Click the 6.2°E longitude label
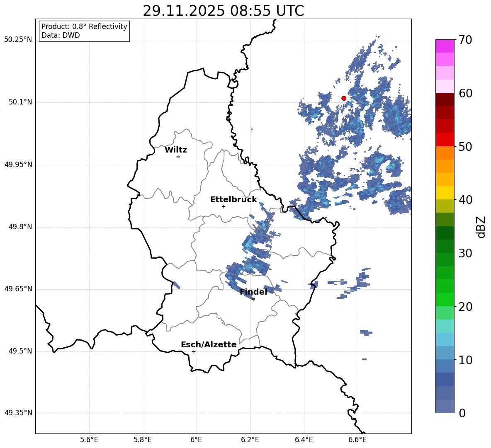 [250, 440]
